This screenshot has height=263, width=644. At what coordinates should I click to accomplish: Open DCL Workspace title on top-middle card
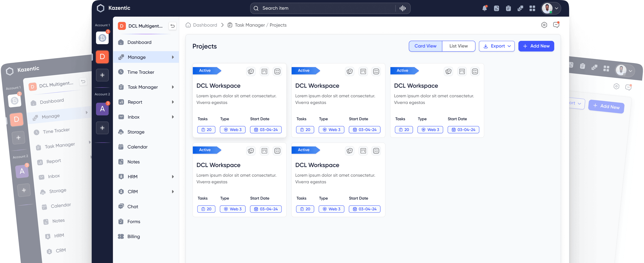pos(317,86)
